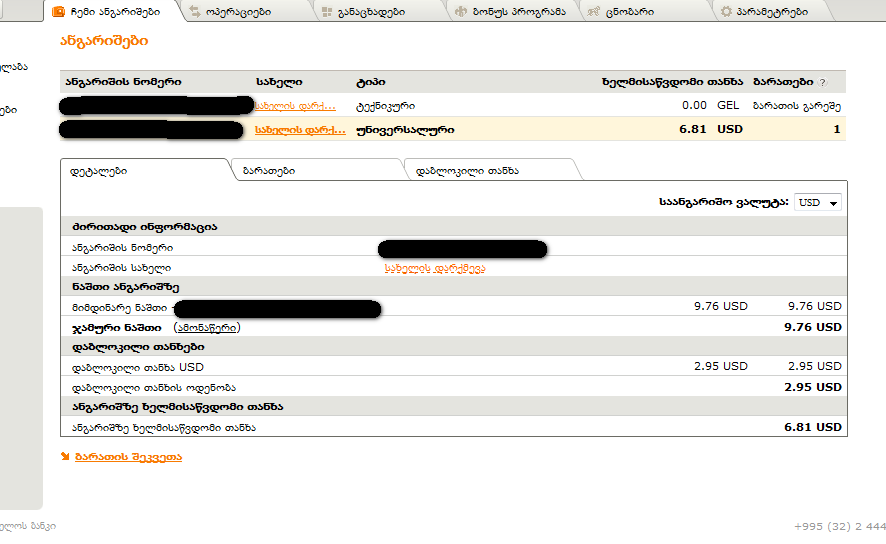This screenshot has width=886, height=544.
Task: Click the cards count 1 in უნივერსალური row
Action: pyautogui.click(x=837, y=129)
